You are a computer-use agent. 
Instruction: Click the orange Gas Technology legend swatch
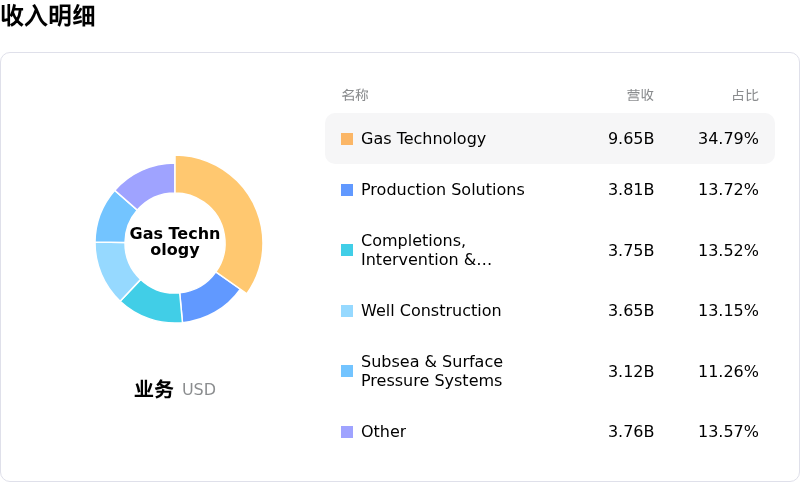pyautogui.click(x=347, y=139)
